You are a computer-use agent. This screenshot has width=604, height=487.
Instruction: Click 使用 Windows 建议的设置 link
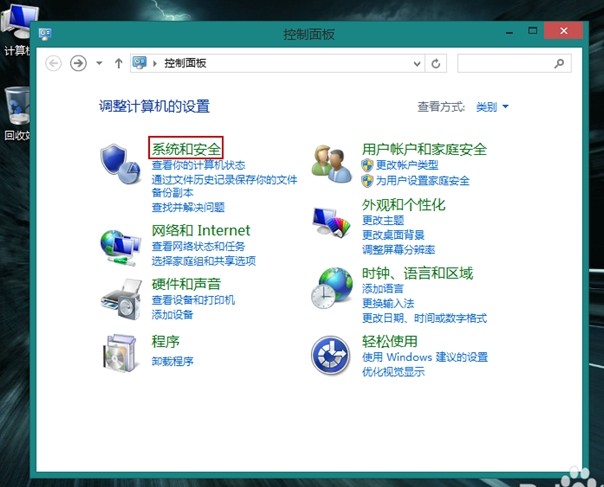pyautogui.click(x=425, y=357)
